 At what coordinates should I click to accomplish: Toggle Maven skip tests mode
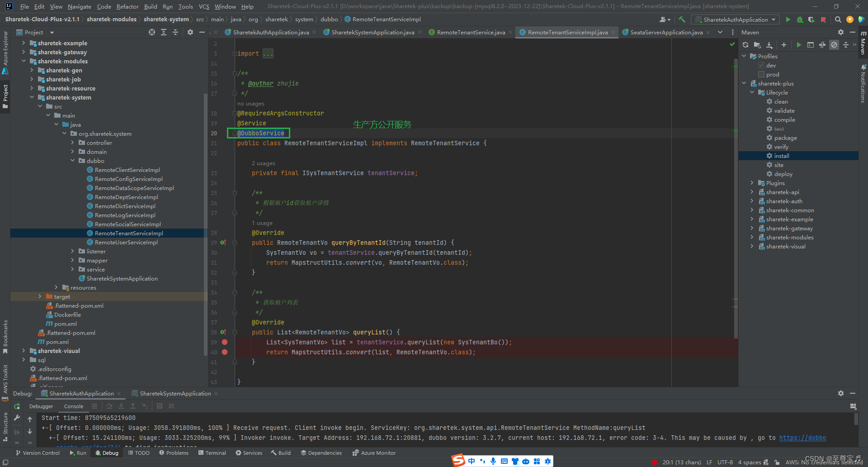[x=834, y=45]
